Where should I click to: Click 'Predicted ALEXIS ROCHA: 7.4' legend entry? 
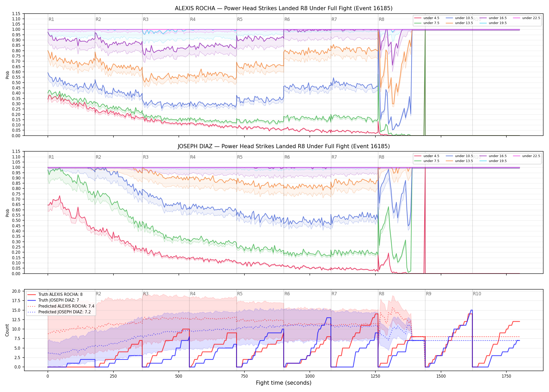(x=61, y=306)
